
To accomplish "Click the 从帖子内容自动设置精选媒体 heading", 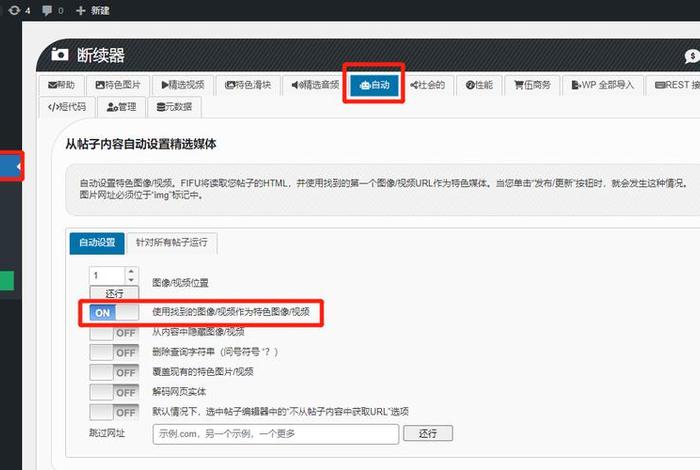I will point(141,144).
